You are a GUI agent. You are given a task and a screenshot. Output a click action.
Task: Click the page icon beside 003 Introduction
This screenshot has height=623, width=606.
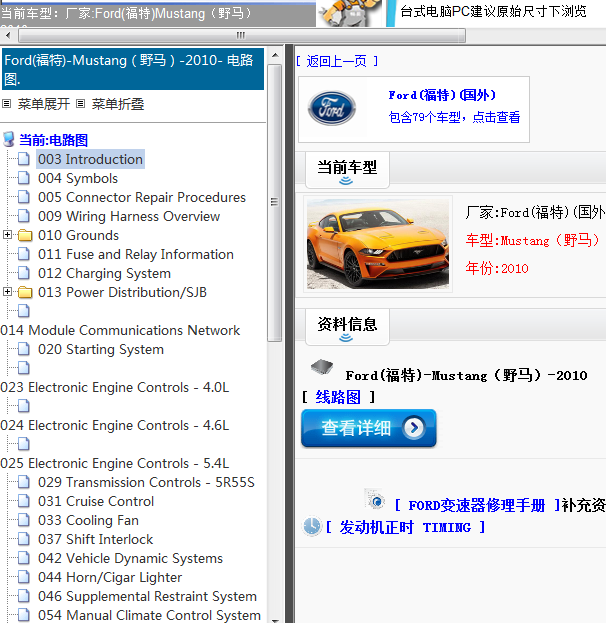point(24,159)
